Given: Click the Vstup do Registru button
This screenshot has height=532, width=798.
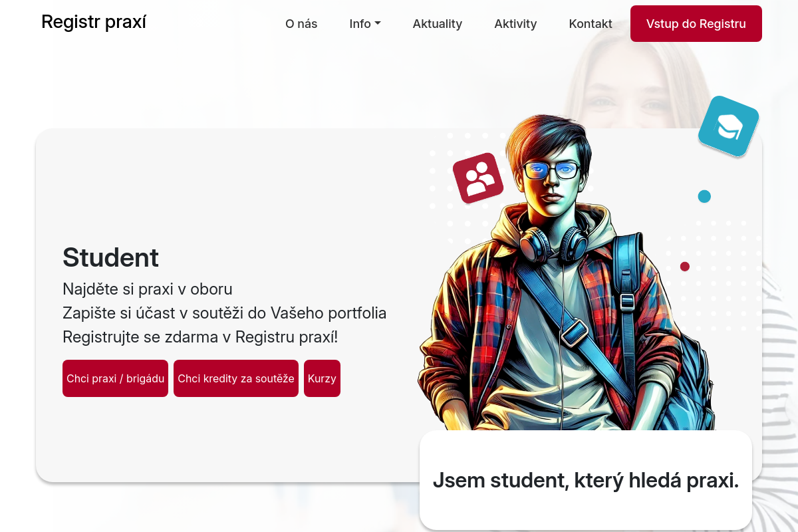Looking at the screenshot, I should pos(696,24).
